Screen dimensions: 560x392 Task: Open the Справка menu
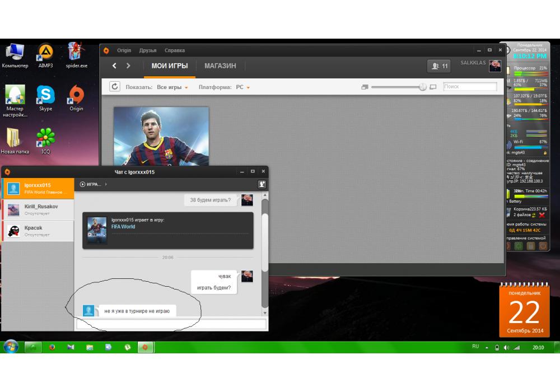(x=175, y=50)
